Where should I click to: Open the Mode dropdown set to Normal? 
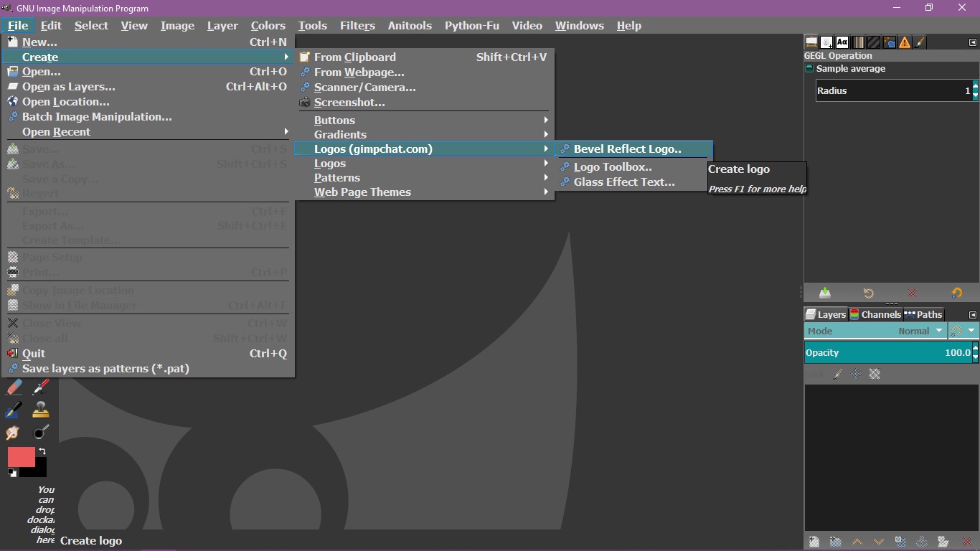(875, 331)
